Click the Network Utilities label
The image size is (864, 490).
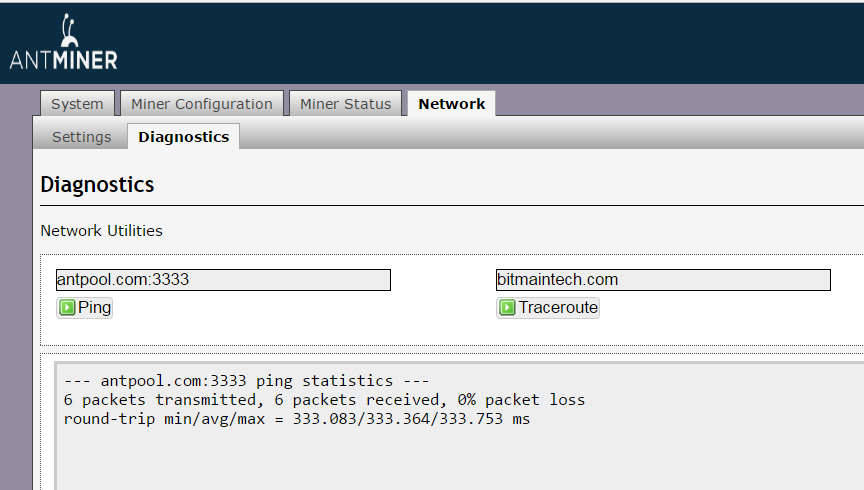coord(101,230)
